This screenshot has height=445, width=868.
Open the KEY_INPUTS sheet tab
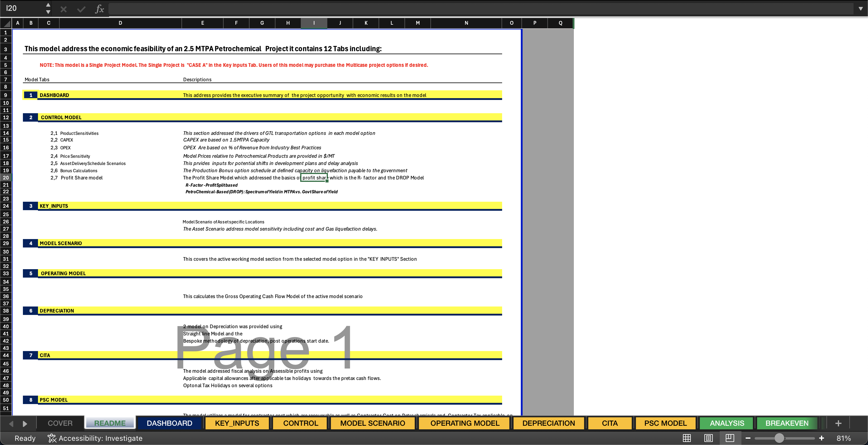click(x=237, y=423)
